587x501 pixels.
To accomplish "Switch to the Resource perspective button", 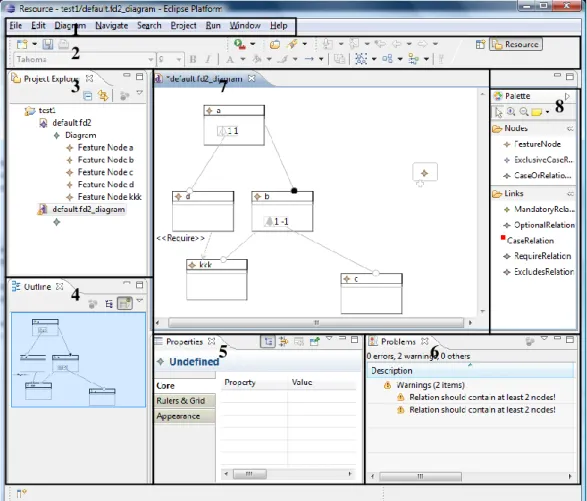I will click(x=516, y=44).
